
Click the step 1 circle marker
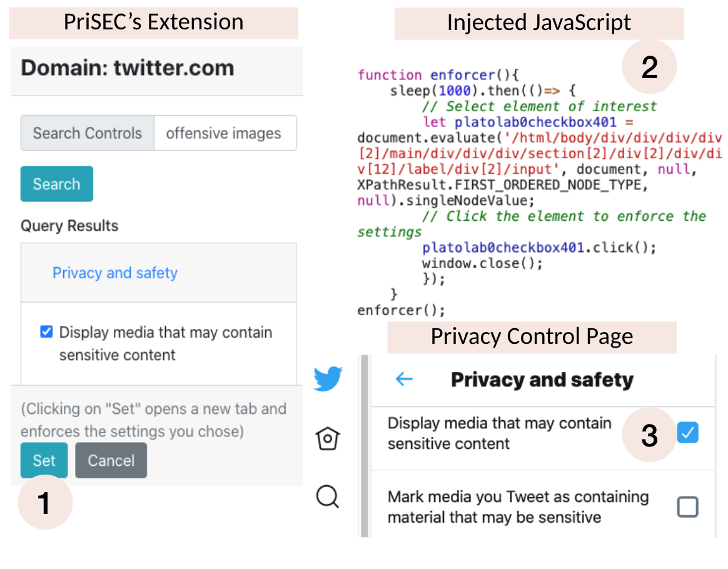tap(45, 502)
